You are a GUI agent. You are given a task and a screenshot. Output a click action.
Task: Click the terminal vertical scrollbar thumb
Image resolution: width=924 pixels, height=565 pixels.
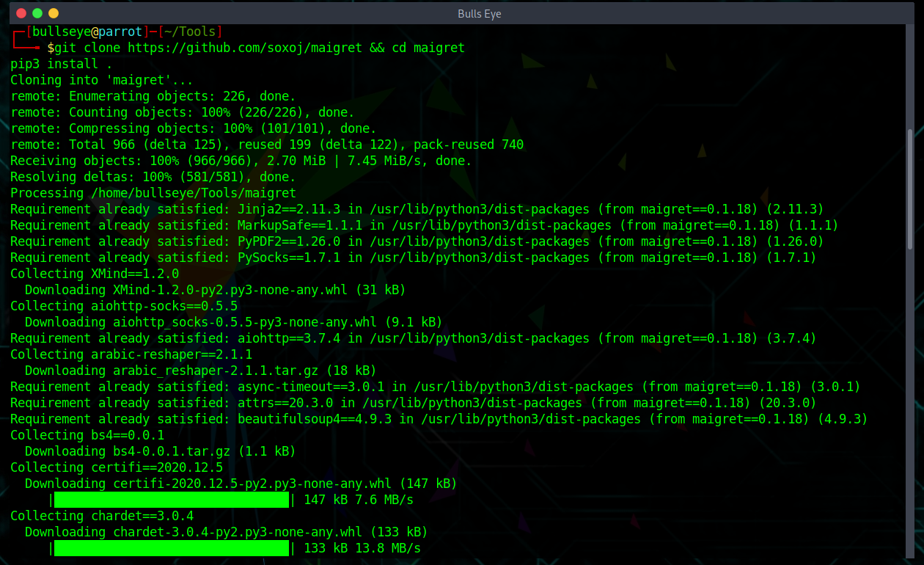coord(910,189)
